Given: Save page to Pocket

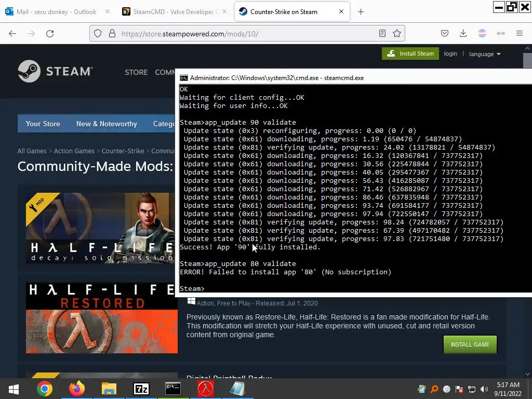Looking at the screenshot, I should (x=445, y=33).
